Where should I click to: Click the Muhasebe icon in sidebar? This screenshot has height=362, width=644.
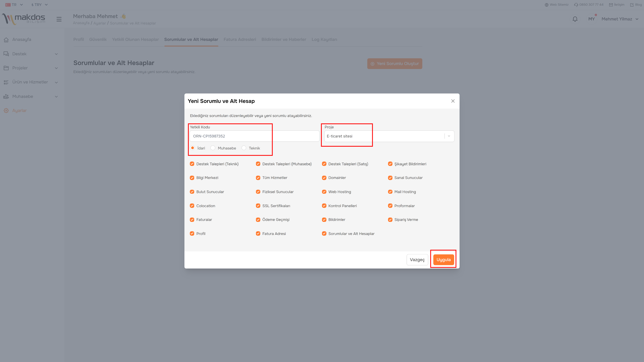click(x=6, y=96)
